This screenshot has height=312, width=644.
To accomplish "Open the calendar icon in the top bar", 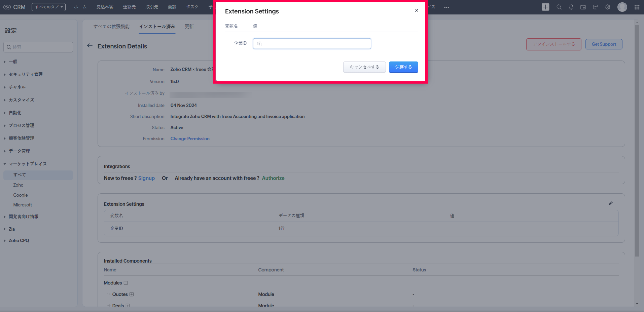I will (583, 7).
